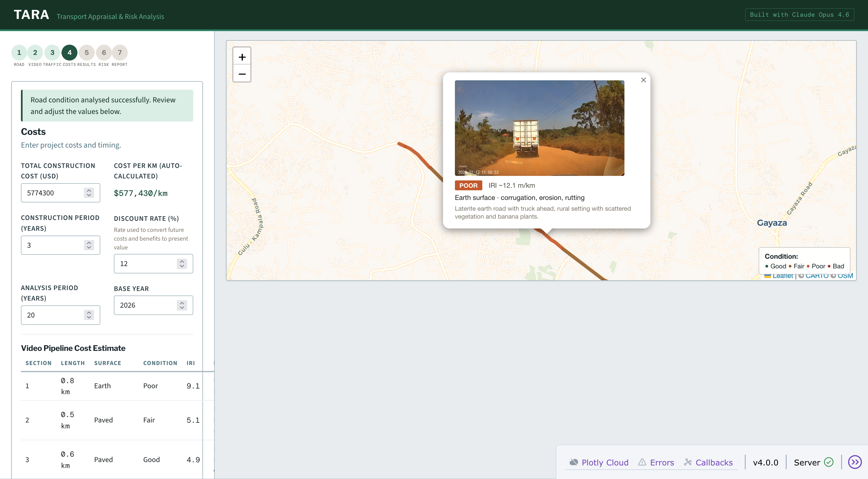868x479 pixels.
Task: Click the Video Pipeline Cost Estimate heading
Action: point(73,348)
